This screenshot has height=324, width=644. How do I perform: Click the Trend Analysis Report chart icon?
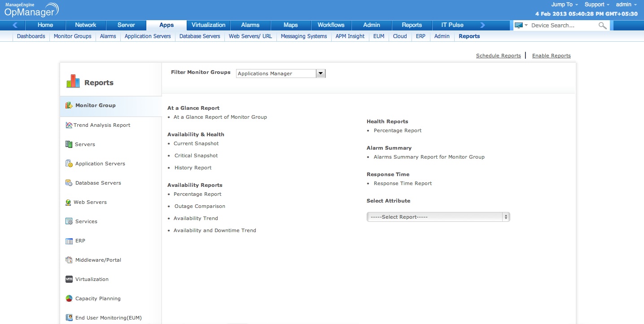pos(69,125)
